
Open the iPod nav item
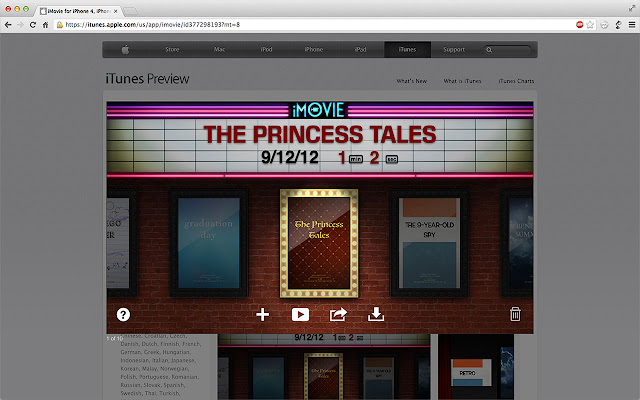[x=266, y=49]
